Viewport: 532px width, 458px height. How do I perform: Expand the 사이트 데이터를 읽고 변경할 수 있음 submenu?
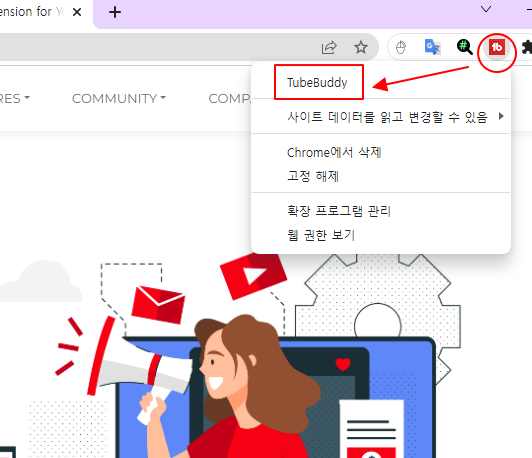381,117
